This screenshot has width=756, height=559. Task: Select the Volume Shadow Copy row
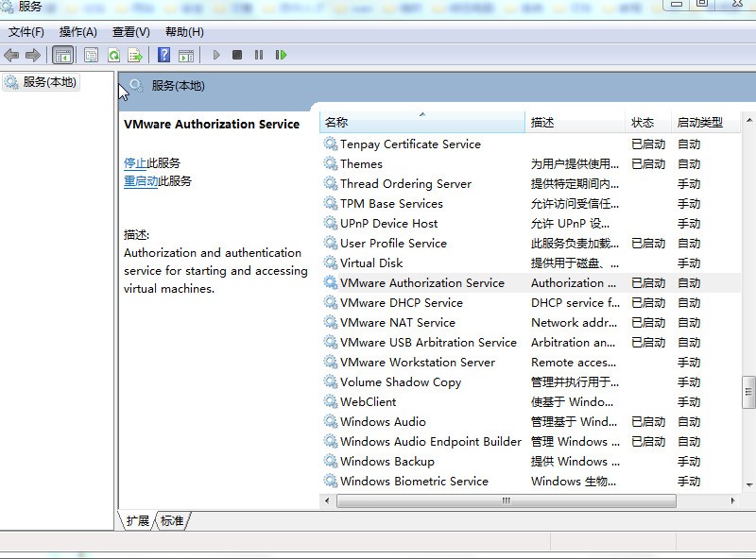click(x=530, y=382)
